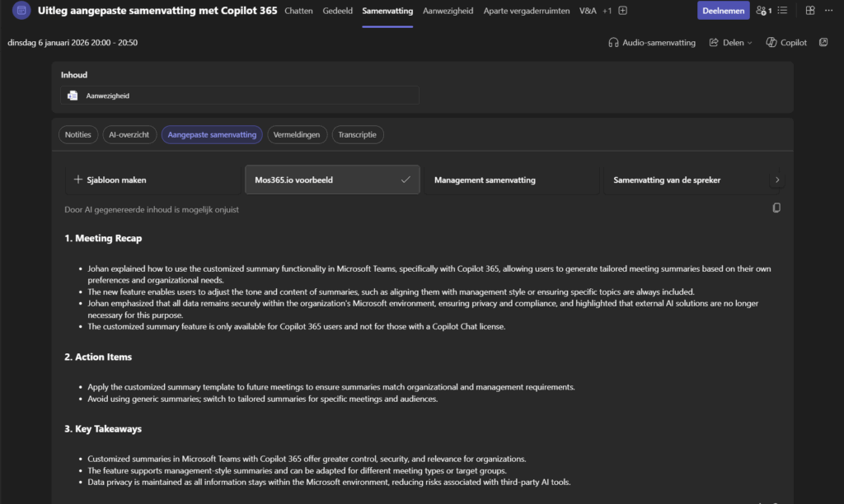Copy the summary using the copy icon

point(776,208)
